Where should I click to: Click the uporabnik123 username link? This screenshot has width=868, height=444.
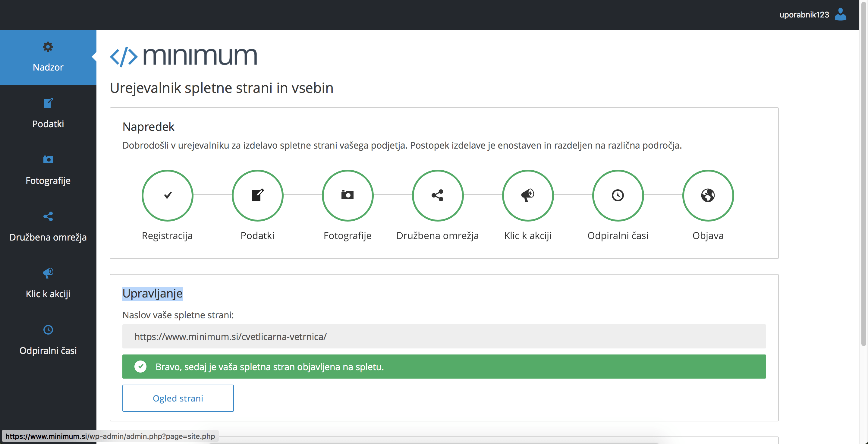coord(804,15)
